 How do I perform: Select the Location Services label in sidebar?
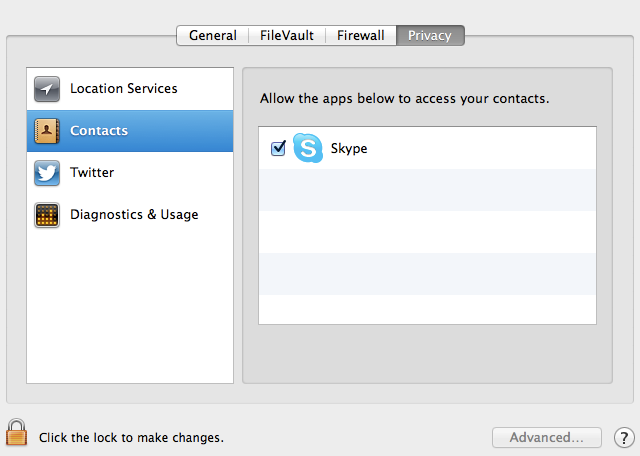tap(124, 89)
